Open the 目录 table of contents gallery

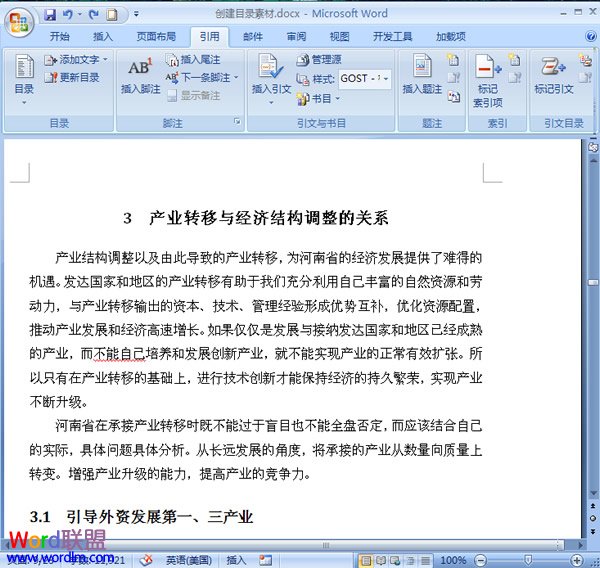[x=24, y=80]
